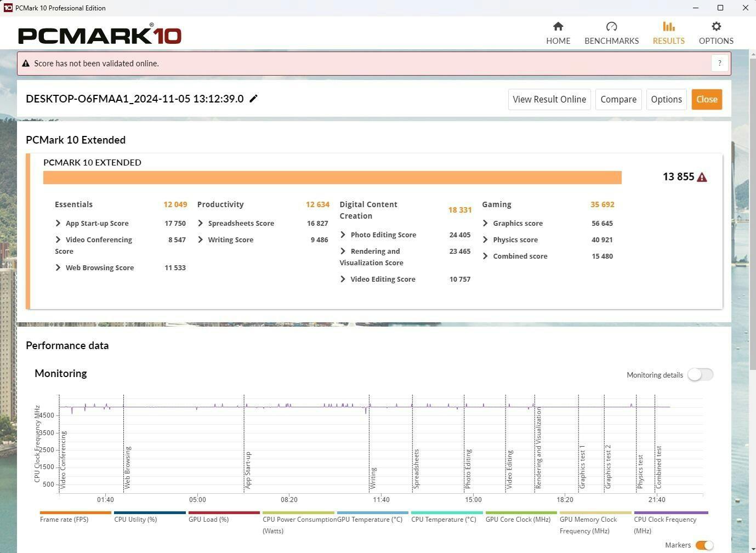
Task: Click View Result Online button
Action: coord(549,99)
